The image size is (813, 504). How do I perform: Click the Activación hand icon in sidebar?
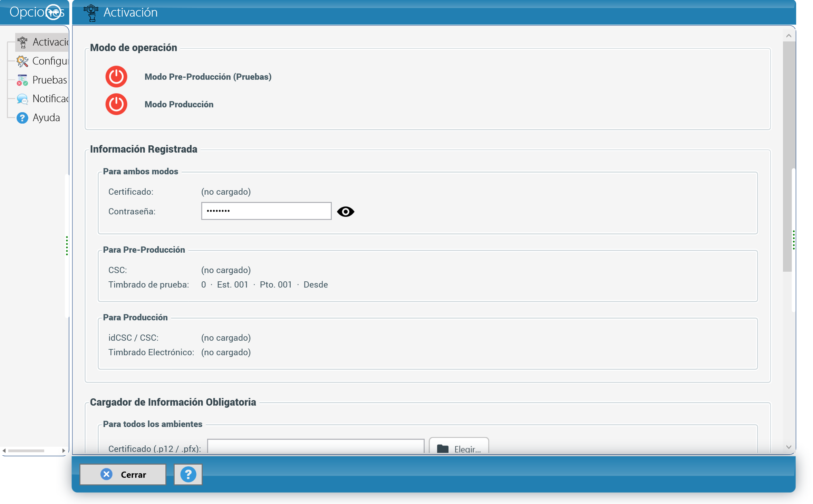point(23,42)
